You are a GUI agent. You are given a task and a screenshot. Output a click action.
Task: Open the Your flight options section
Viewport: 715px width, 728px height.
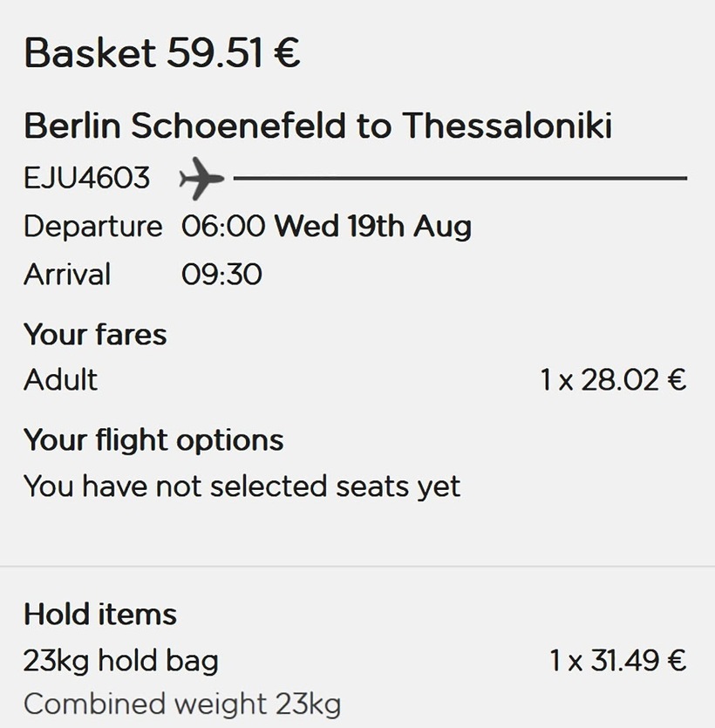click(153, 439)
